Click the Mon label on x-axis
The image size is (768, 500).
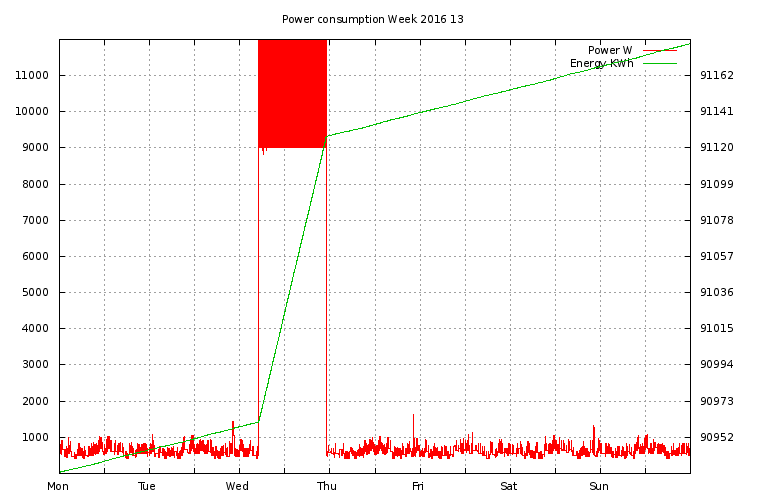pyautogui.click(x=58, y=486)
